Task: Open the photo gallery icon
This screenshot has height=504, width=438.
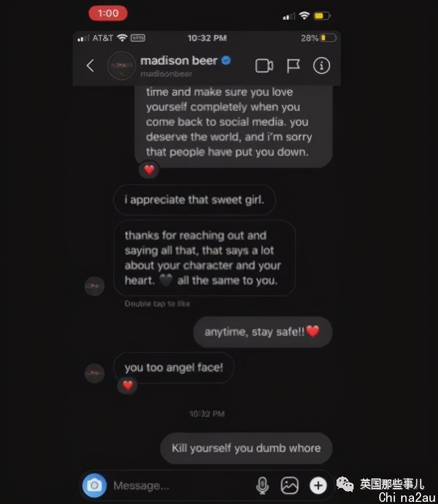Action: [290, 485]
